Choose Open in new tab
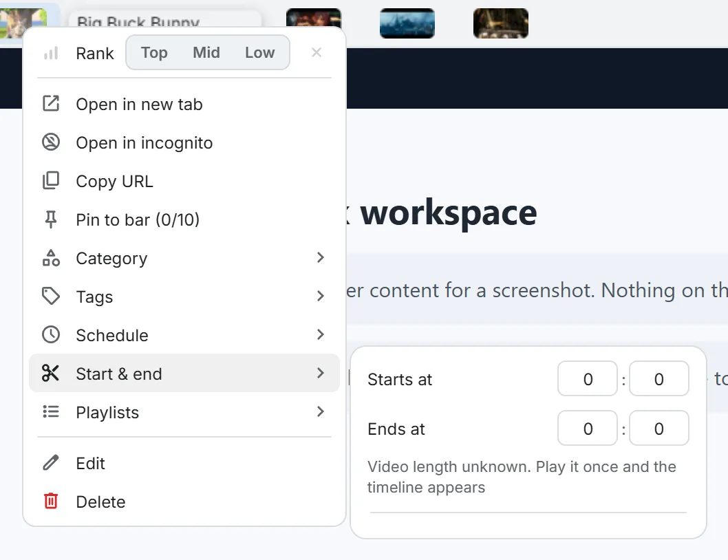 [184, 104]
